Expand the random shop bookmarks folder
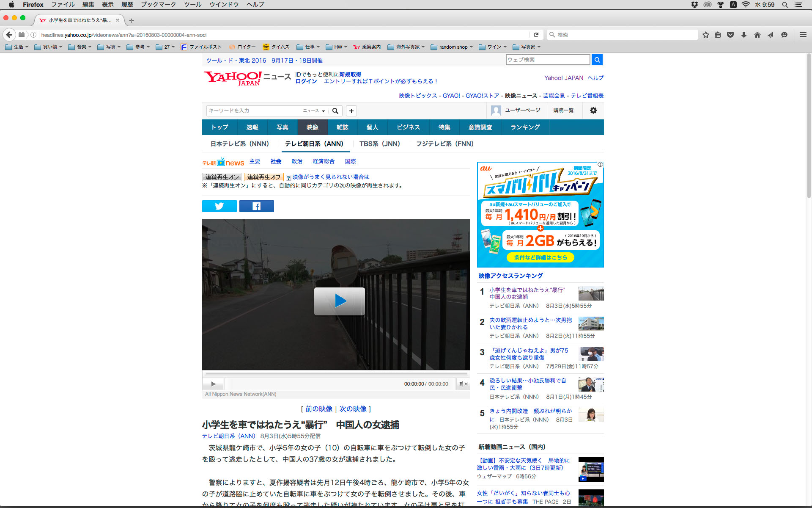Image resolution: width=812 pixels, height=508 pixels. point(452,47)
